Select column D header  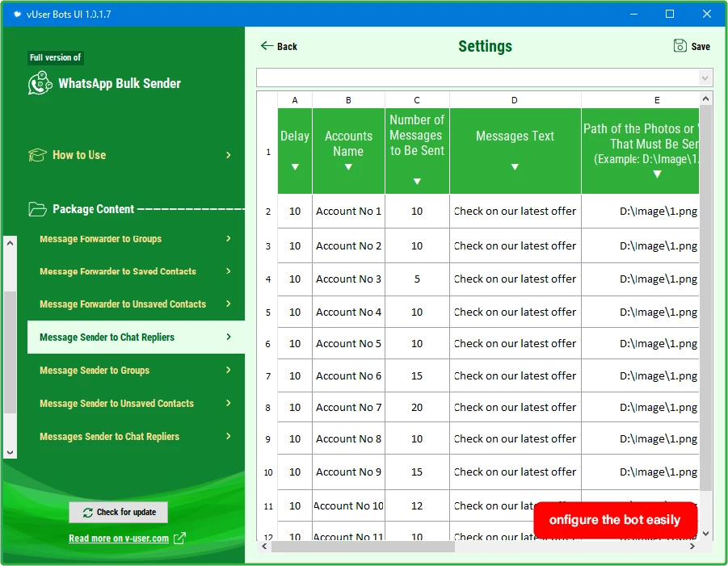[515, 100]
